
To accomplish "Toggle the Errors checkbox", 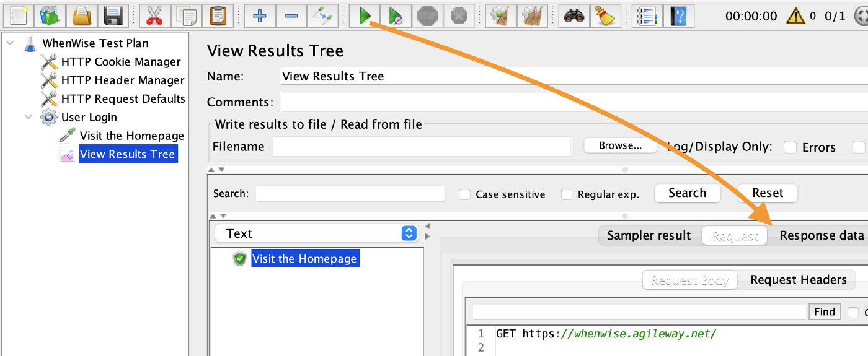I will (x=790, y=147).
